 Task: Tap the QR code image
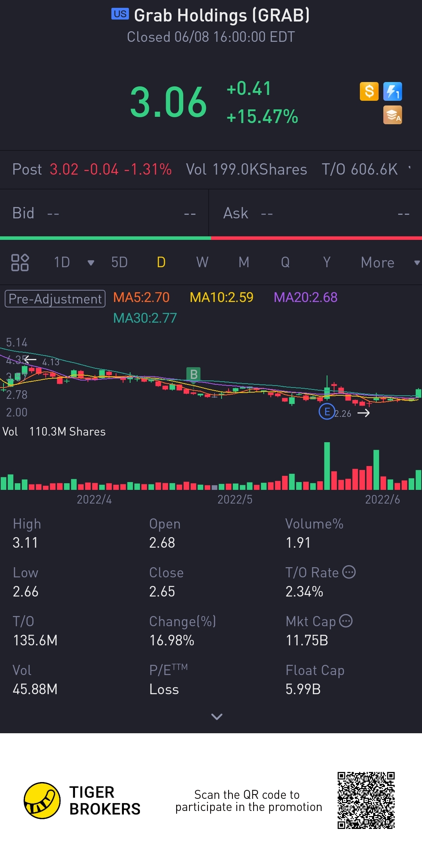point(366,800)
